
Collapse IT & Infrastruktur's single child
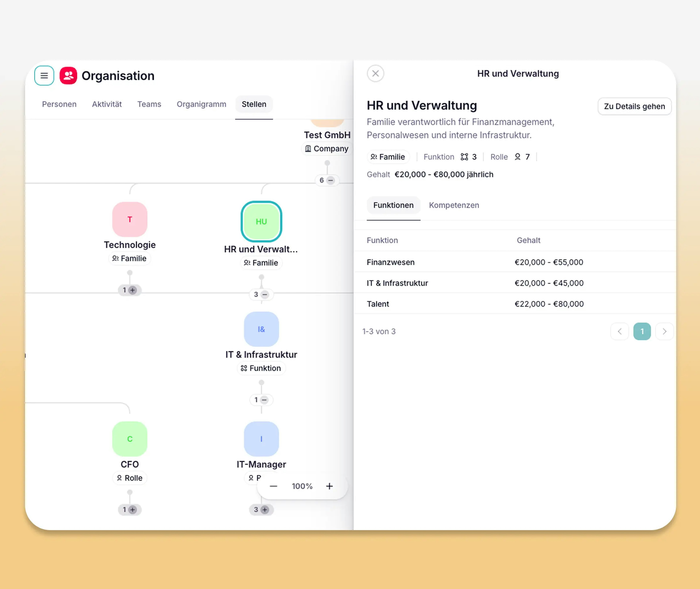pyautogui.click(x=264, y=400)
